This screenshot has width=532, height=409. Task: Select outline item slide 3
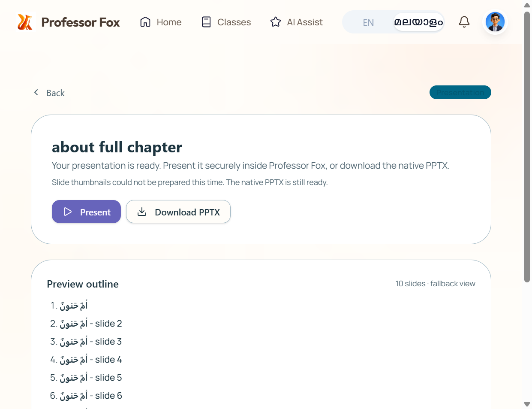click(x=86, y=342)
